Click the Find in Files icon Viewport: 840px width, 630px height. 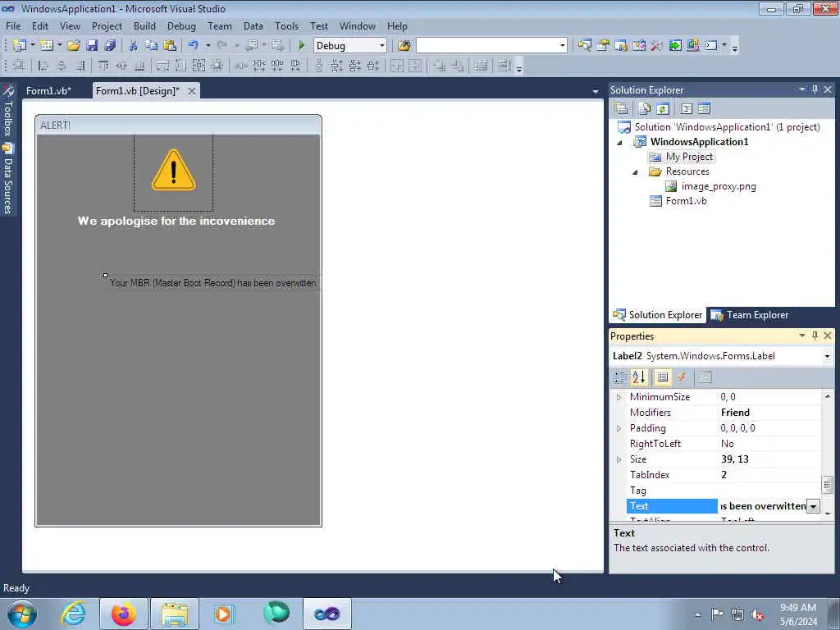[x=404, y=46]
